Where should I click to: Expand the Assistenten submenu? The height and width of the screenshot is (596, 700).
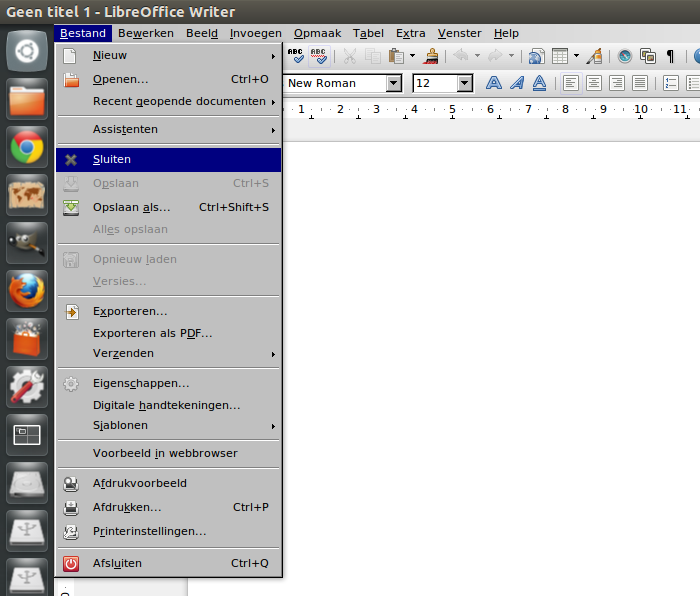coord(169,130)
